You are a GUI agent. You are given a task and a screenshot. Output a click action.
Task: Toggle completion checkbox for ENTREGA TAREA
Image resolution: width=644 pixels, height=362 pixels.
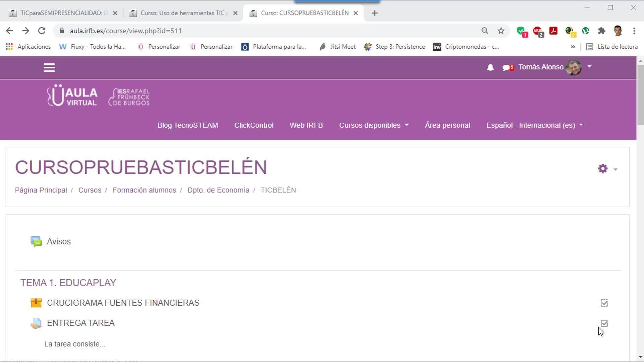click(x=604, y=323)
